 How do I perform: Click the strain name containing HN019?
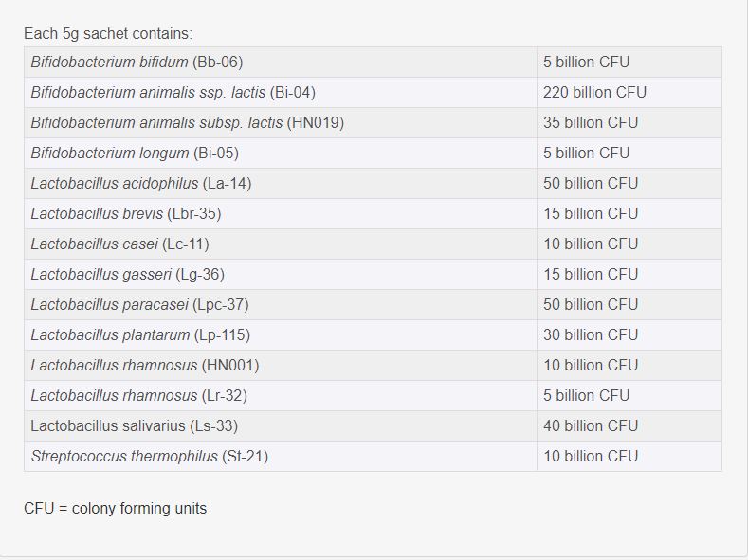[x=187, y=123]
